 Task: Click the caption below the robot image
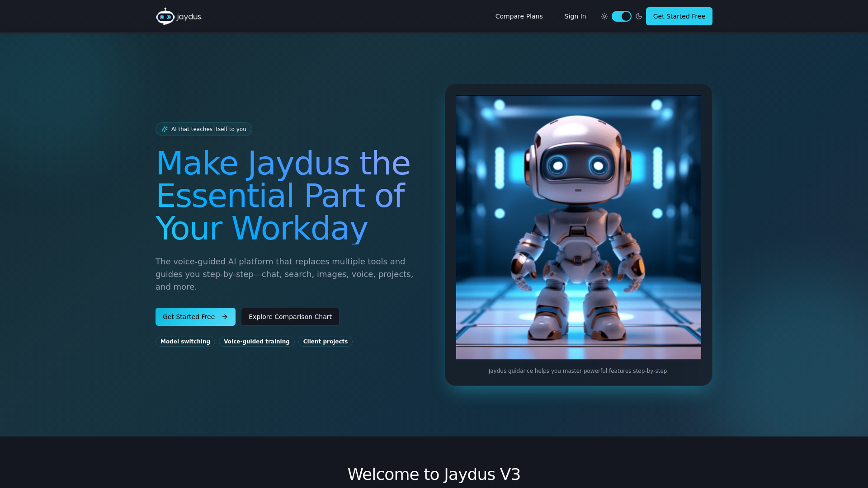[x=578, y=371]
